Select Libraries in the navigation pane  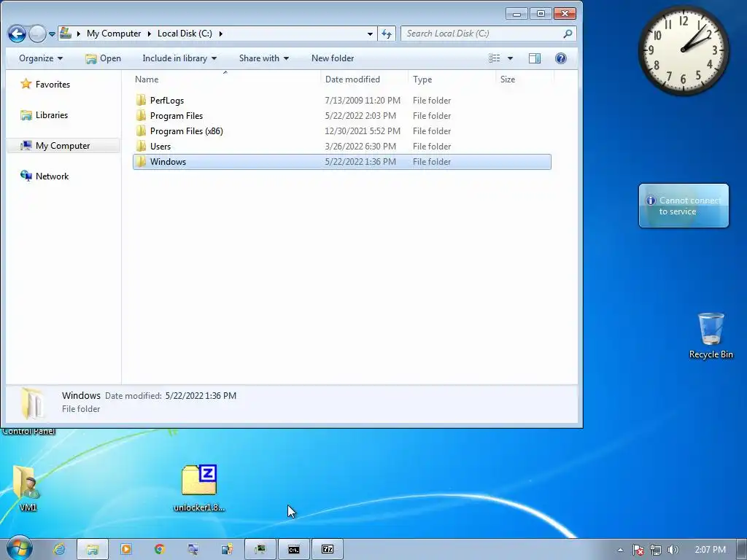pos(44,115)
